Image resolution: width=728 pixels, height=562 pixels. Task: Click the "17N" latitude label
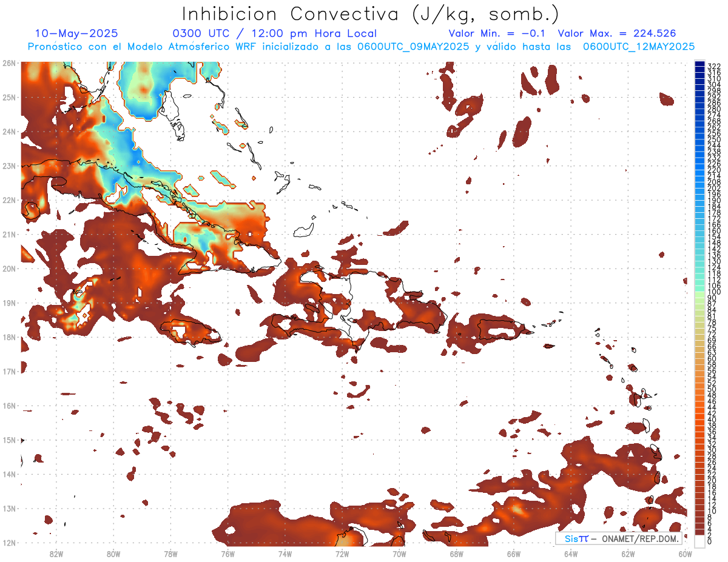[8, 371]
